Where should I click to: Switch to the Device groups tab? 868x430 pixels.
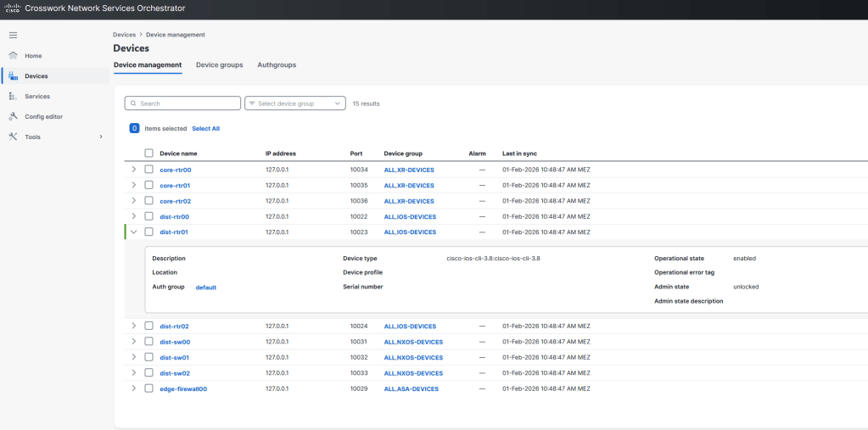coord(219,65)
